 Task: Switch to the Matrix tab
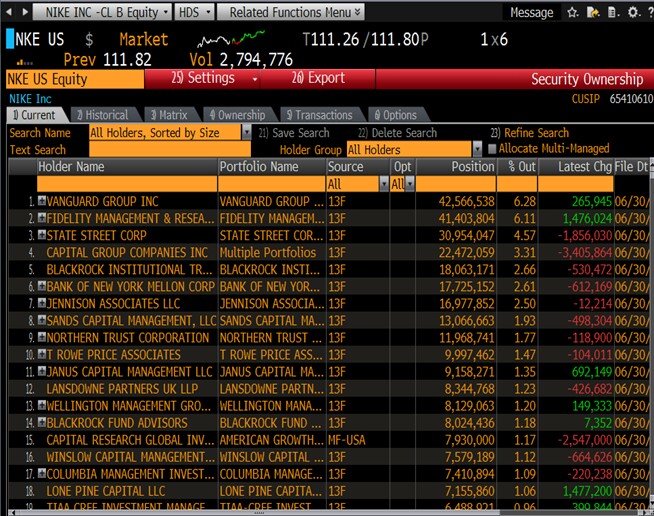pyautogui.click(x=169, y=115)
